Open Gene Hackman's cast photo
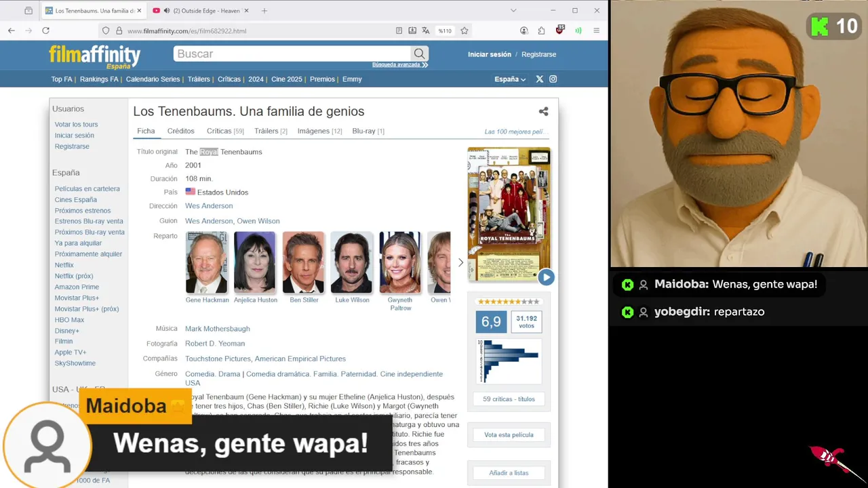 pyautogui.click(x=207, y=262)
